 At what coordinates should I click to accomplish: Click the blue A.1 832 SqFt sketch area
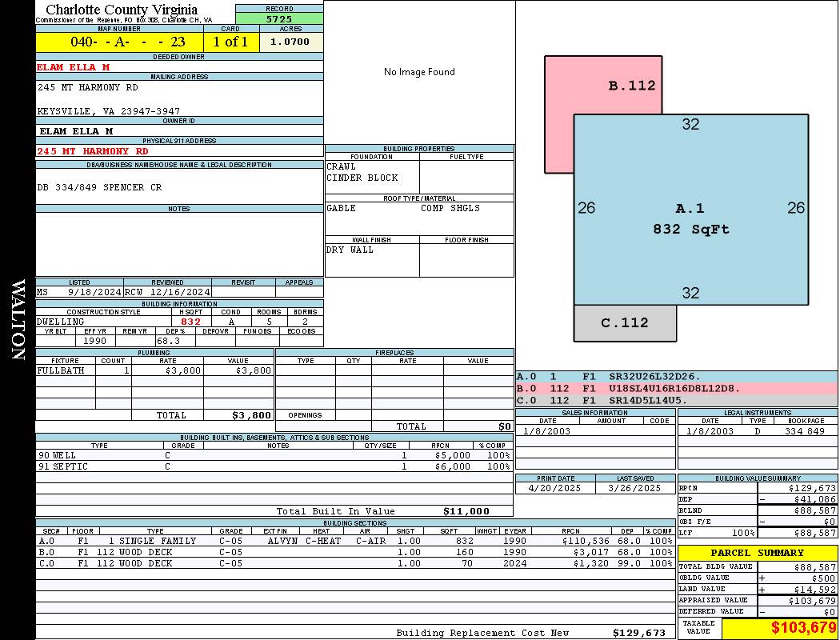tap(690, 218)
